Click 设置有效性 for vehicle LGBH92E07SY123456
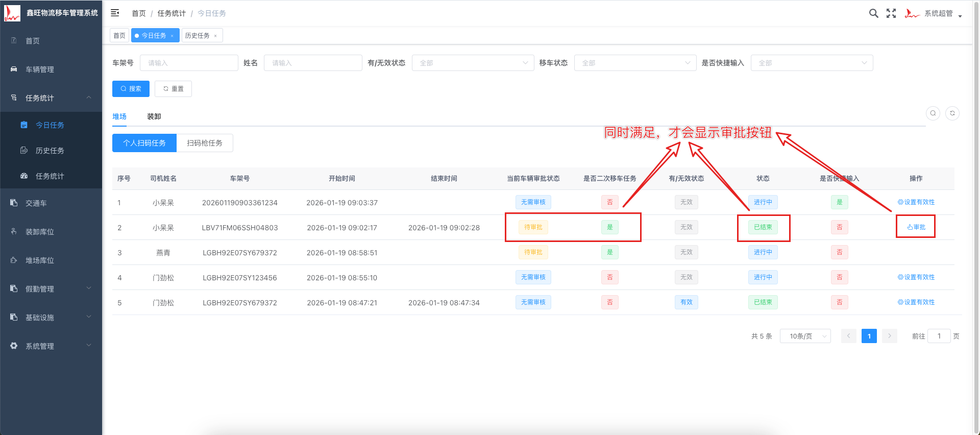The width and height of the screenshot is (980, 435). click(x=916, y=277)
